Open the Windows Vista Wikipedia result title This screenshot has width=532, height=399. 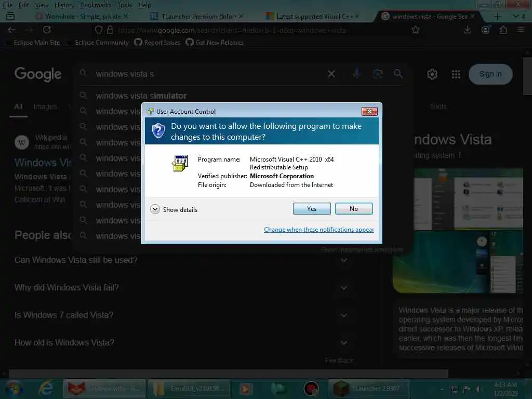(x=43, y=163)
